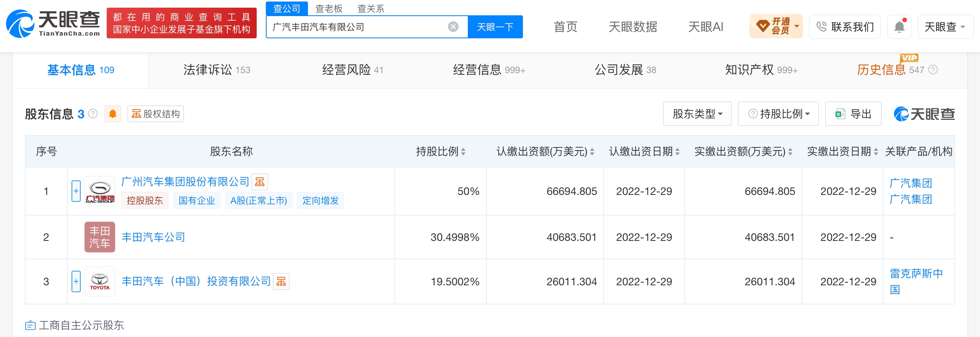Click the GAC Group company logo

coord(100,191)
